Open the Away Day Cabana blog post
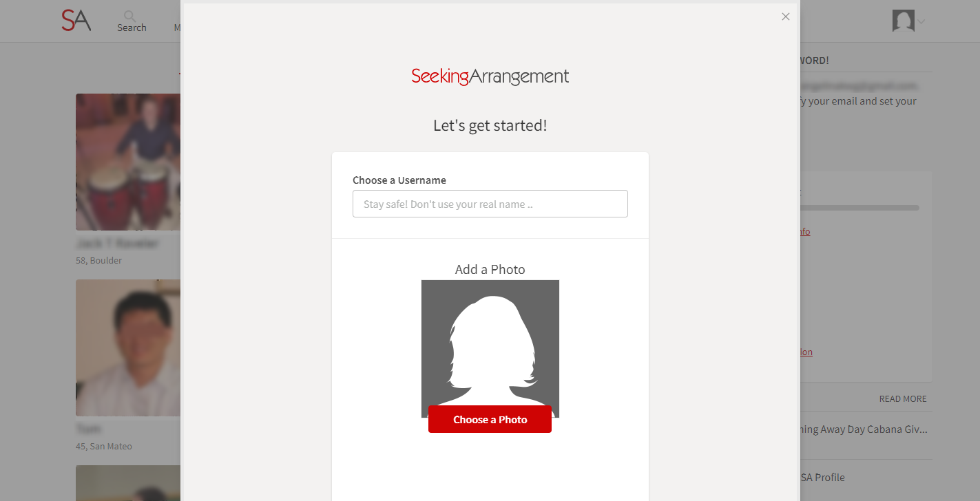 pos(864,429)
